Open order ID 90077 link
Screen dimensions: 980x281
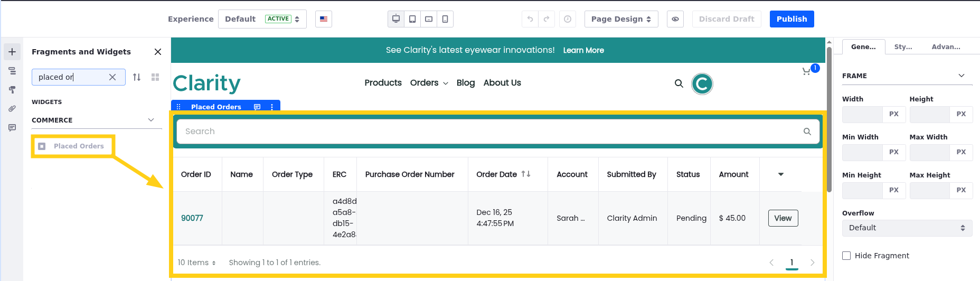(192, 218)
